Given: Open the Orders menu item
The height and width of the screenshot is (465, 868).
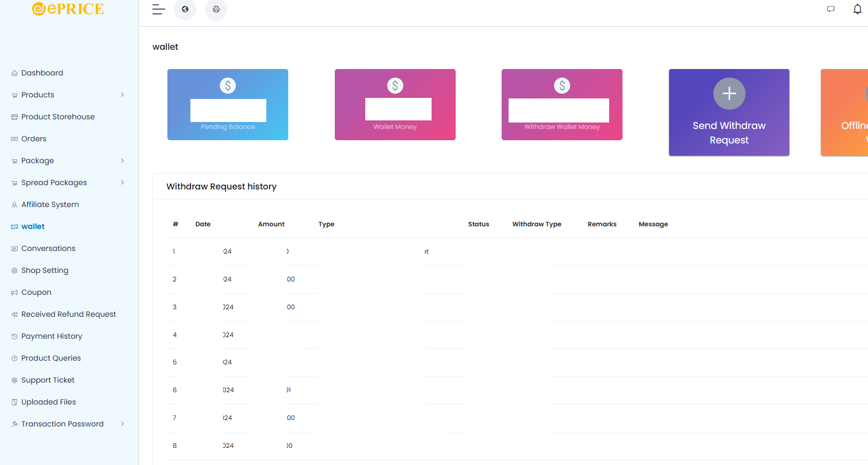Looking at the screenshot, I should coord(34,139).
